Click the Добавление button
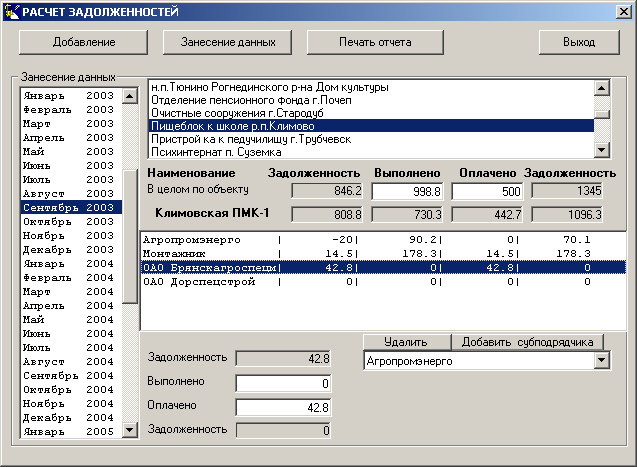The height and width of the screenshot is (467, 637). (83, 42)
